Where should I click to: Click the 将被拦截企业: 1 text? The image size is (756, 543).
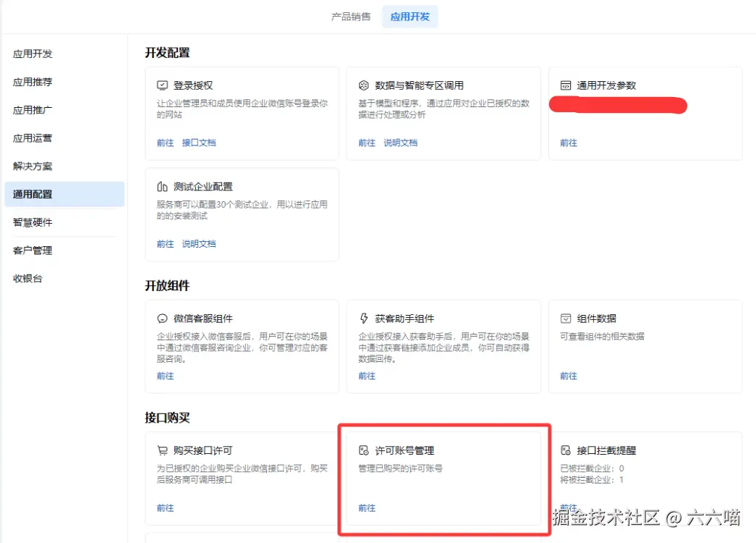point(592,480)
